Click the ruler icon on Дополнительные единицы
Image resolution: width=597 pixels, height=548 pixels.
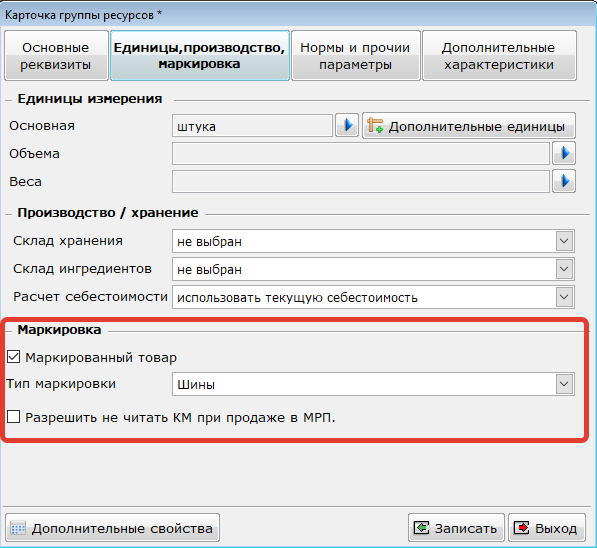point(375,126)
